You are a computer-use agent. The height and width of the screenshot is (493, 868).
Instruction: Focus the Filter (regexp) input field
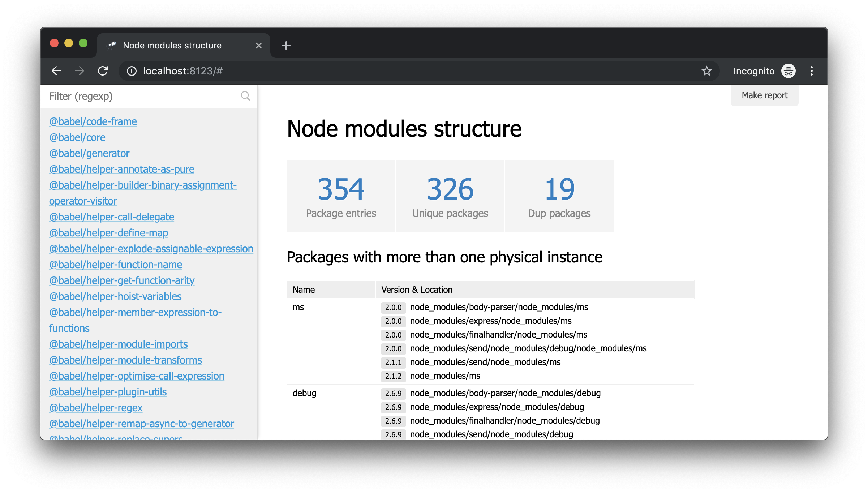tap(143, 96)
